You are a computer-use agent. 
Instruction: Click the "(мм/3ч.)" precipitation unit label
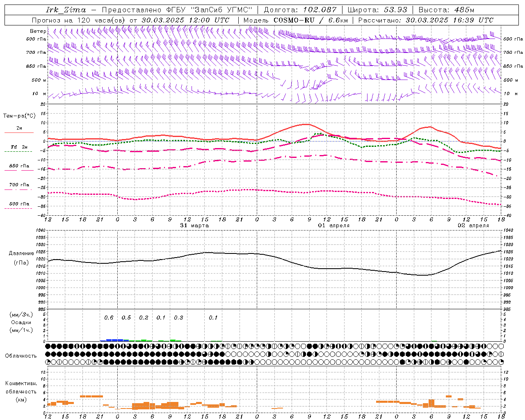tap(21, 315)
